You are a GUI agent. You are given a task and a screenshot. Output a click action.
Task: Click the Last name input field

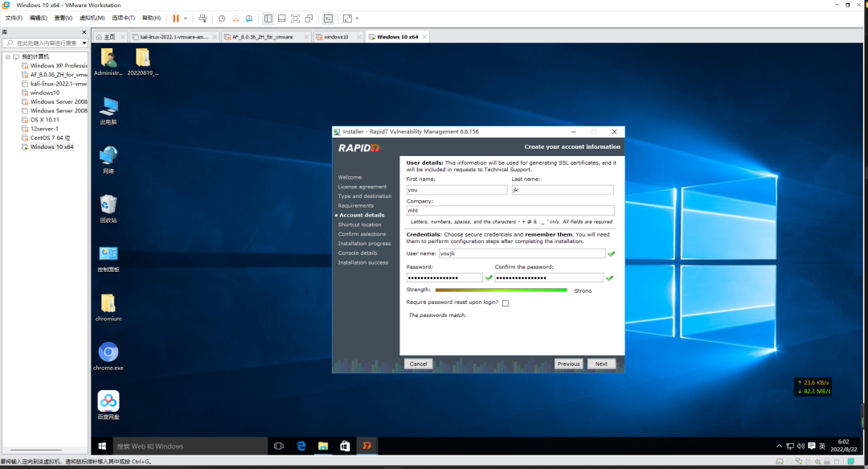(563, 190)
